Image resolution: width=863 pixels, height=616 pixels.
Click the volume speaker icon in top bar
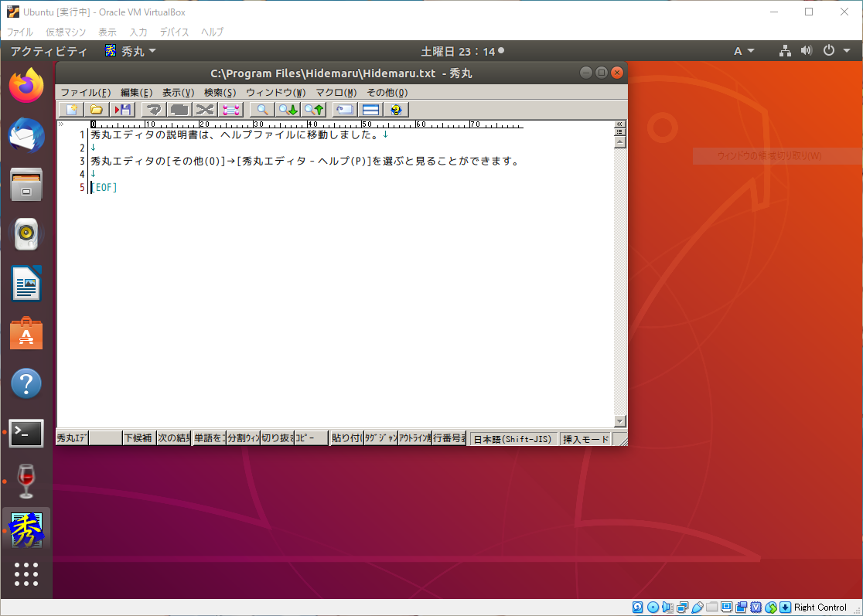[x=807, y=50]
